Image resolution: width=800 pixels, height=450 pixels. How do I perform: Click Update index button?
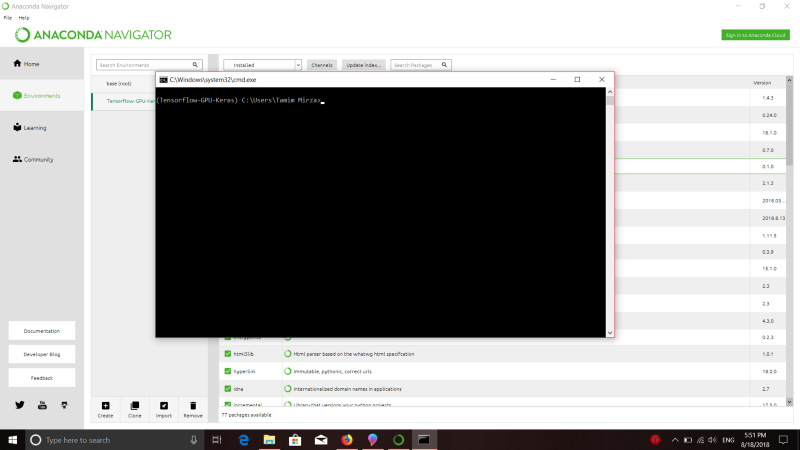coord(363,65)
